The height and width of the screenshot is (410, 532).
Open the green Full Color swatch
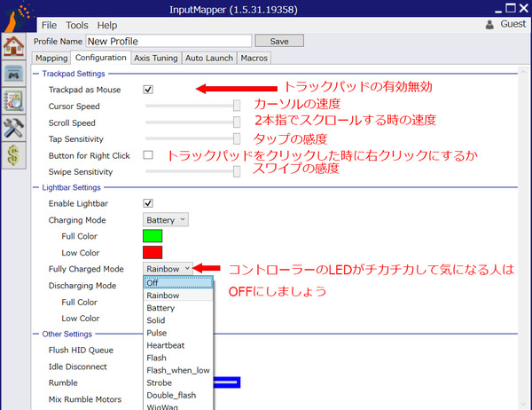[153, 236]
